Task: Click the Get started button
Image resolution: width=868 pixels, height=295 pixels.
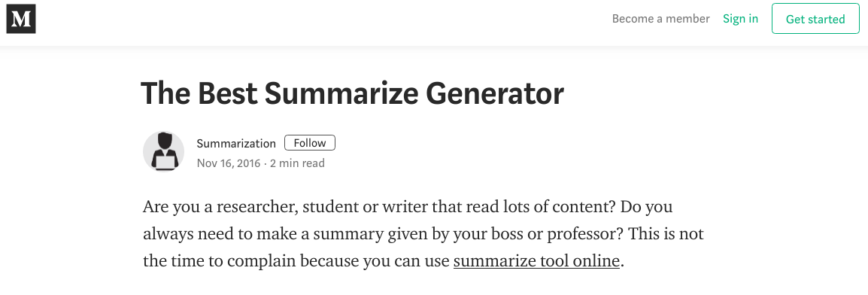Action: 815,19
